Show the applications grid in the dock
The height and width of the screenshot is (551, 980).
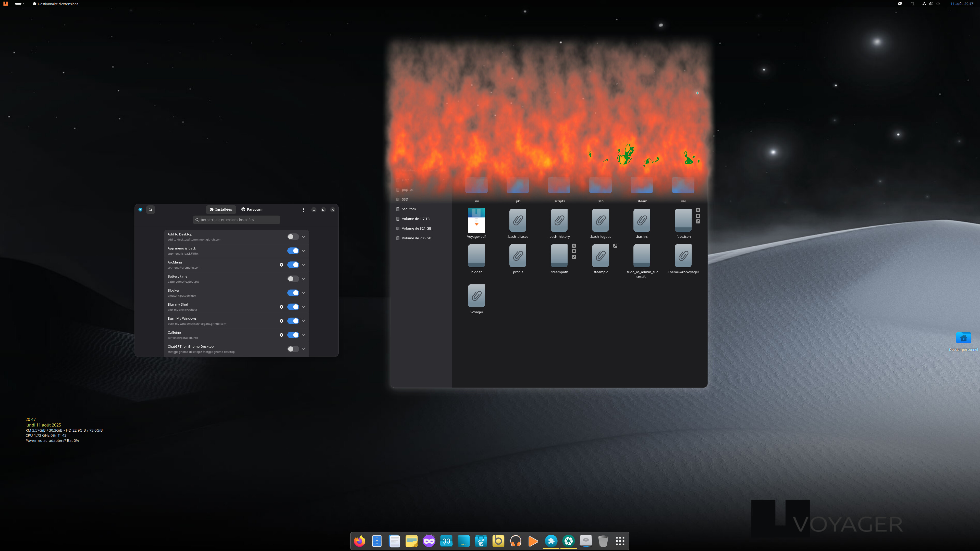620,541
